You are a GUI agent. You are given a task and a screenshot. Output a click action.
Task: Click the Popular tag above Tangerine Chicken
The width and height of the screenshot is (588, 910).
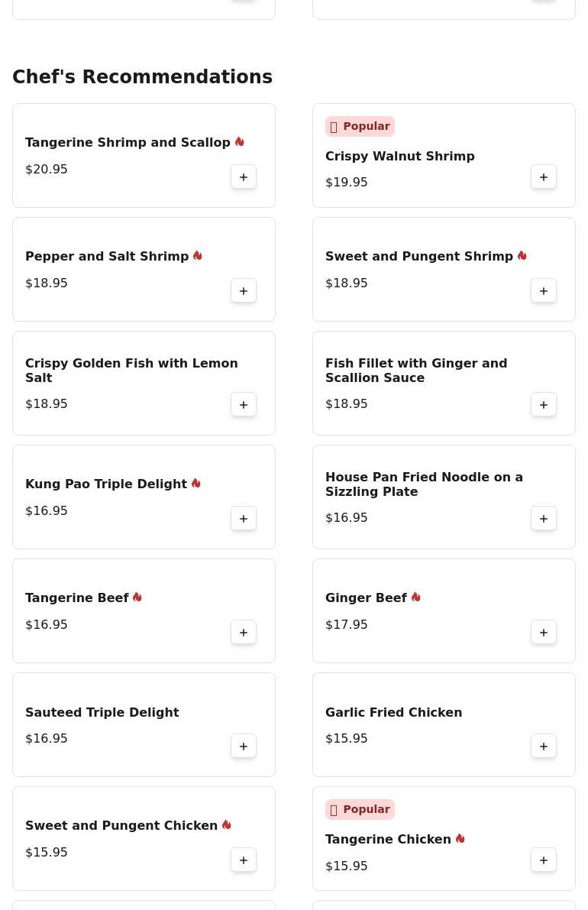360,810
